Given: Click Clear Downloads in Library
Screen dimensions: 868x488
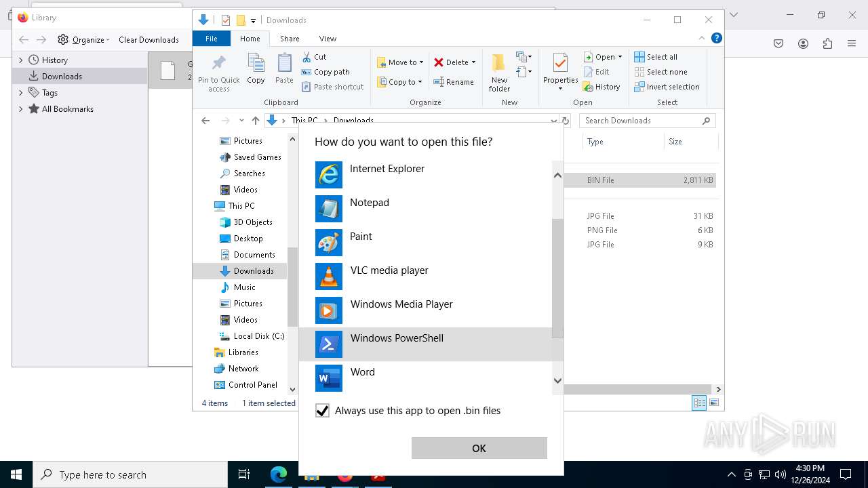Looking at the screenshot, I should (149, 39).
